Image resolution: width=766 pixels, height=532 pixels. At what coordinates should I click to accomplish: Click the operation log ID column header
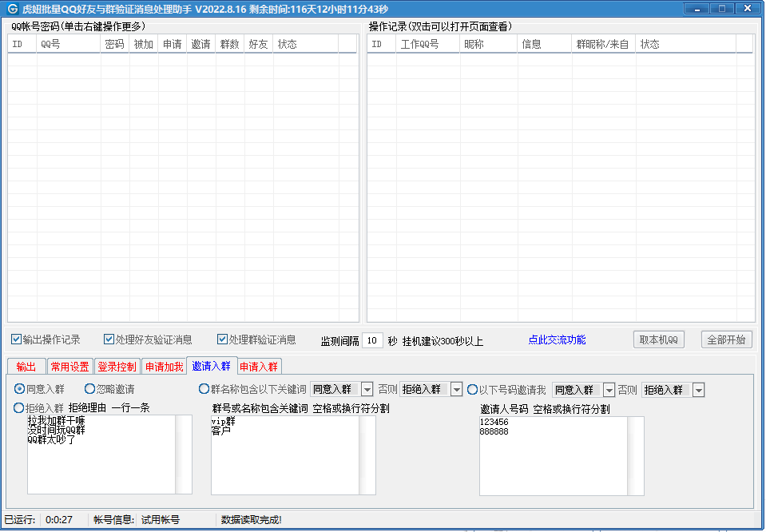(382, 44)
